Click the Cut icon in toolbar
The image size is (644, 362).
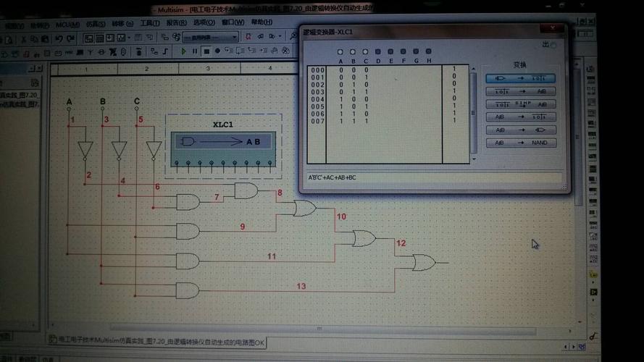tap(23, 39)
